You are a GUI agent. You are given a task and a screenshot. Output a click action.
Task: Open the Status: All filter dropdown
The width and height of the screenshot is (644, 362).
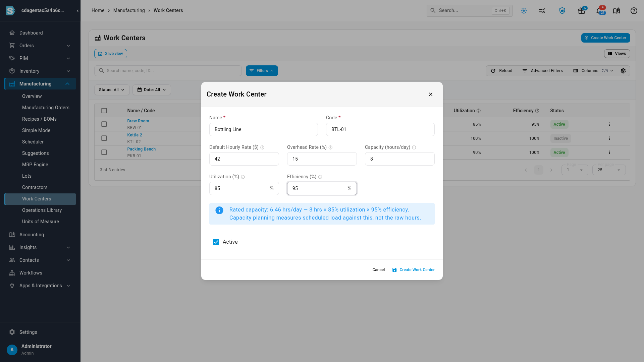click(112, 90)
